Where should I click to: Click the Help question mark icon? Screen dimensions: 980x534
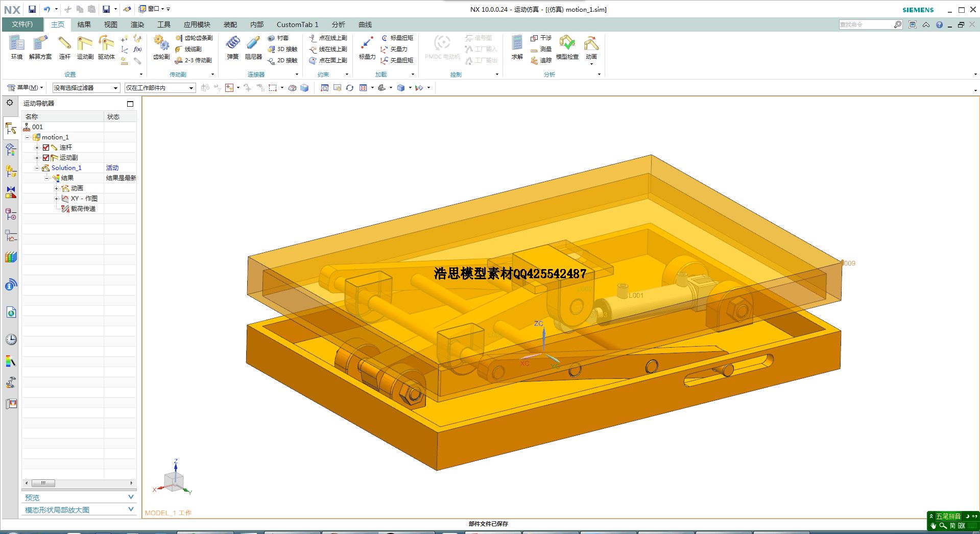coord(939,25)
